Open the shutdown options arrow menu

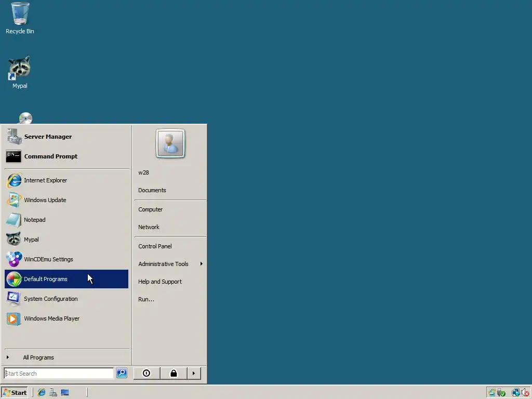click(x=194, y=373)
